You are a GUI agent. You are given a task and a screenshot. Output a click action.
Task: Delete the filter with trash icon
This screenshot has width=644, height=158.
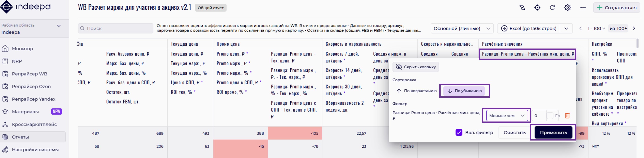(567, 116)
